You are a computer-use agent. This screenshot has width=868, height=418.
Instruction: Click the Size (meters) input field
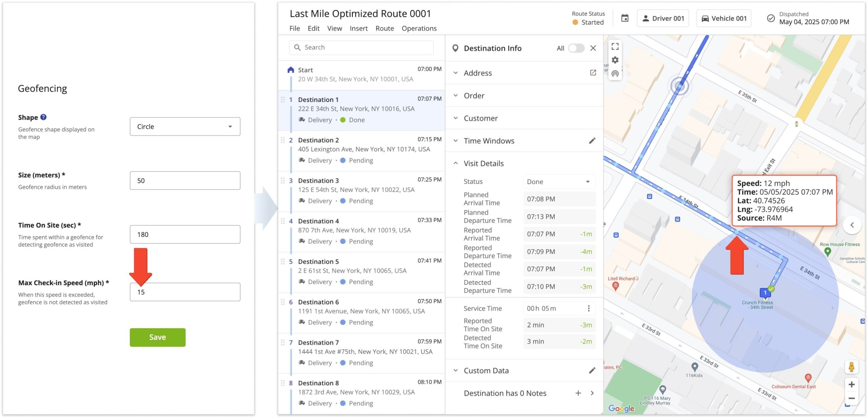(x=185, y=181)
